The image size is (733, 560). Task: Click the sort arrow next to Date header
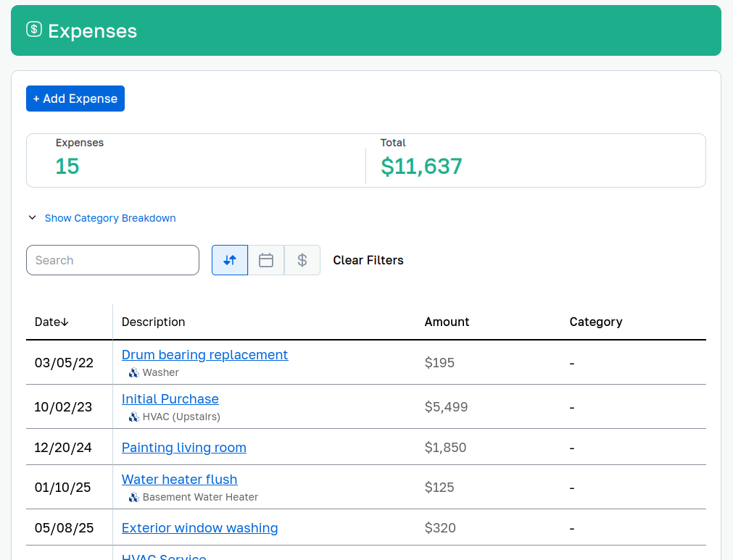63,322
